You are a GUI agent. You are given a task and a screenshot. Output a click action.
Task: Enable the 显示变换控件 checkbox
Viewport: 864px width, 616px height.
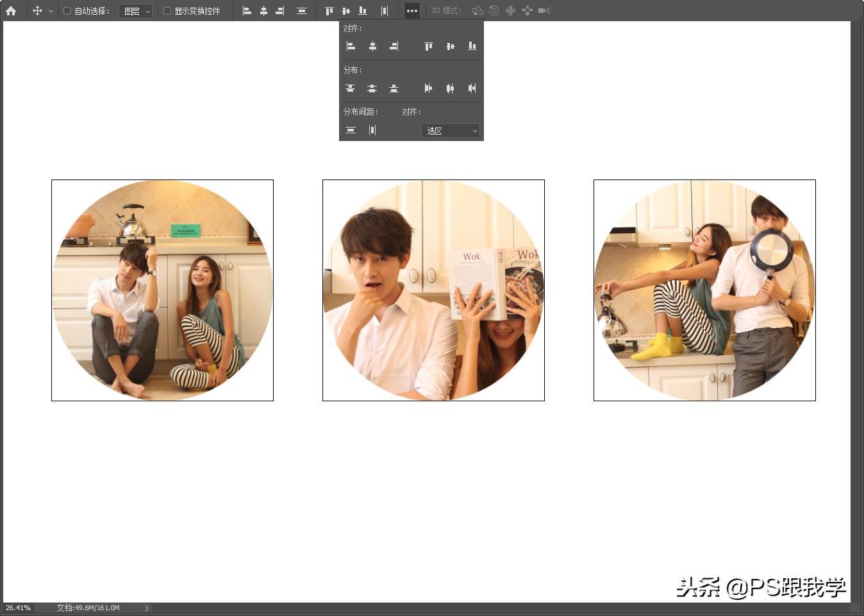point(166,11)
